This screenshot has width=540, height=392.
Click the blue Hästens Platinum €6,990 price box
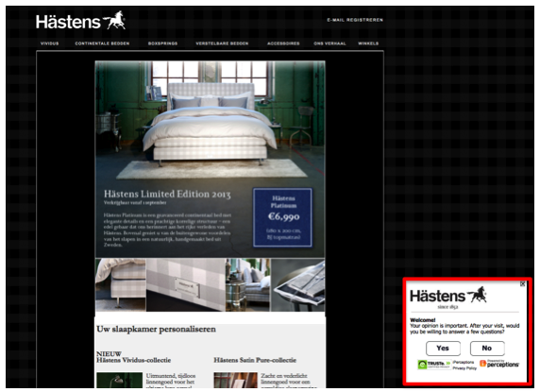click(x=282, y=217)
